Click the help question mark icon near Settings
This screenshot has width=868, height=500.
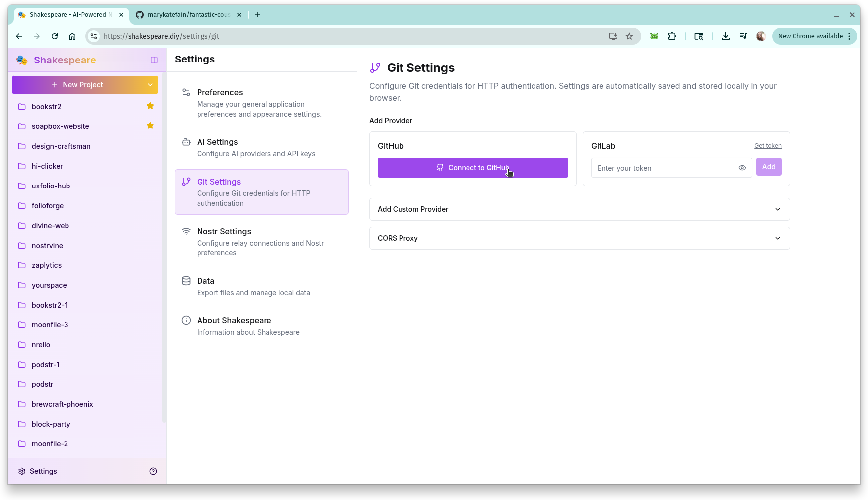(x=153, y=471)
